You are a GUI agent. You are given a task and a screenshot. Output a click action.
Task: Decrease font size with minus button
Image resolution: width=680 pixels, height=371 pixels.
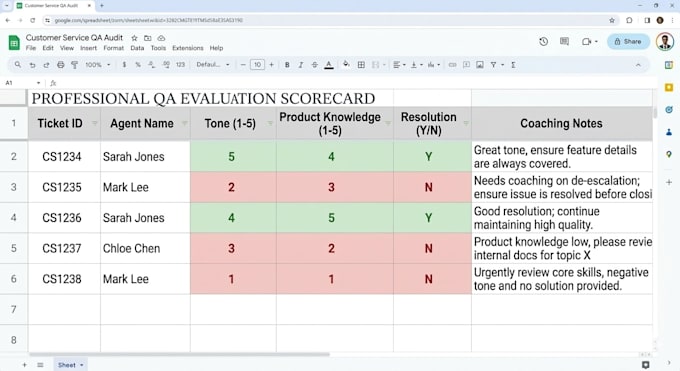pos(243,65)
